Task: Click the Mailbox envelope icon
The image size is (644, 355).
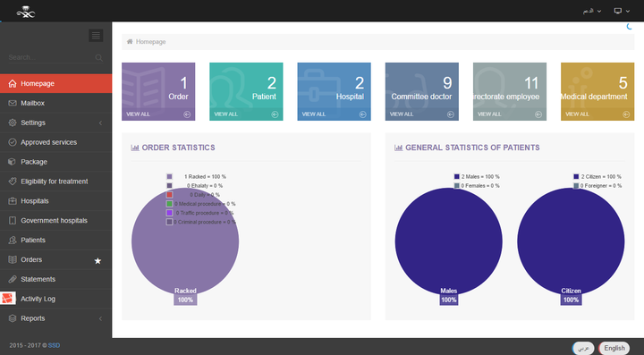Action: [x=13, y=103]
